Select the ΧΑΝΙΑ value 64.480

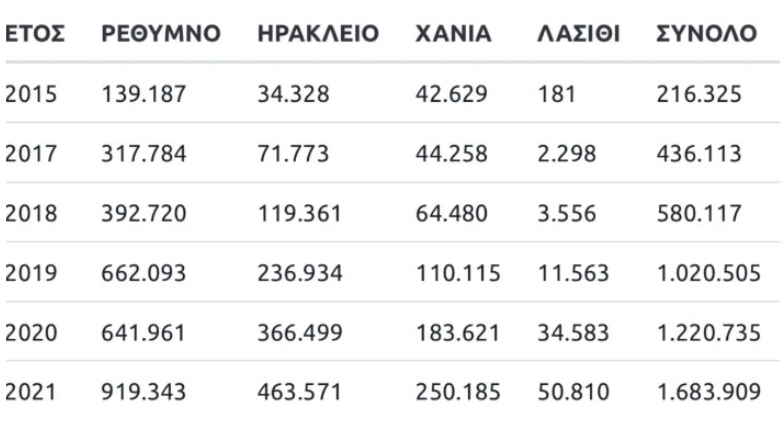coord(451,213)
